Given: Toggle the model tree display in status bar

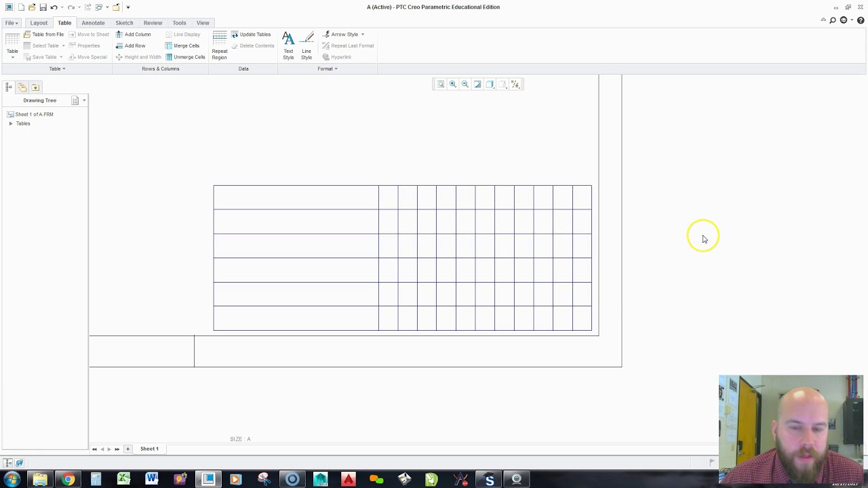Looking at the screenshot, I should [x=8, y=463].
